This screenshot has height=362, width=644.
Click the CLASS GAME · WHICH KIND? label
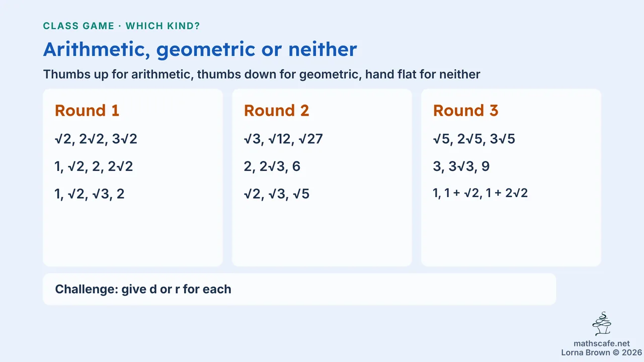pyautogui.click(x=122, y=26)
